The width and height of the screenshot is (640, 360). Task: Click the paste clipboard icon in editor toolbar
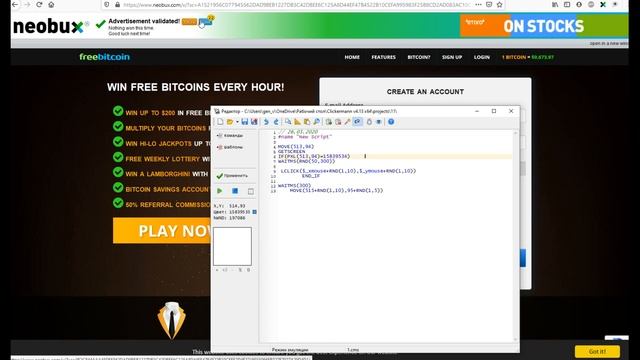point(307,122)
